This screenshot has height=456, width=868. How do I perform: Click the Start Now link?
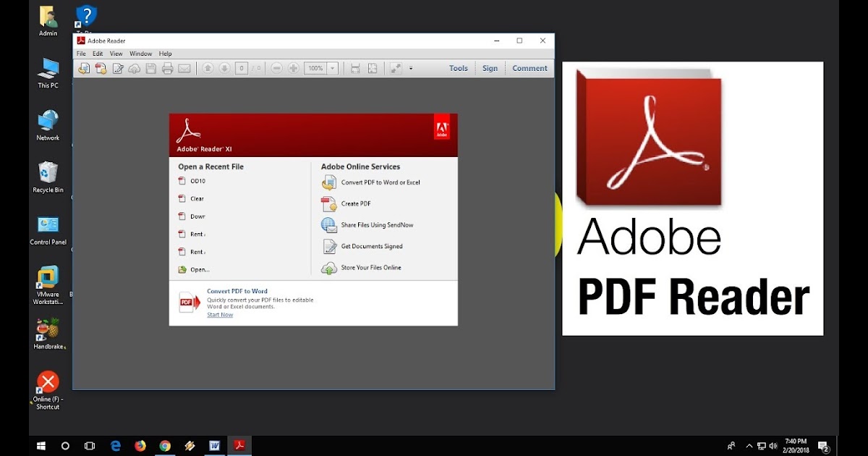(x=220, y=315)
